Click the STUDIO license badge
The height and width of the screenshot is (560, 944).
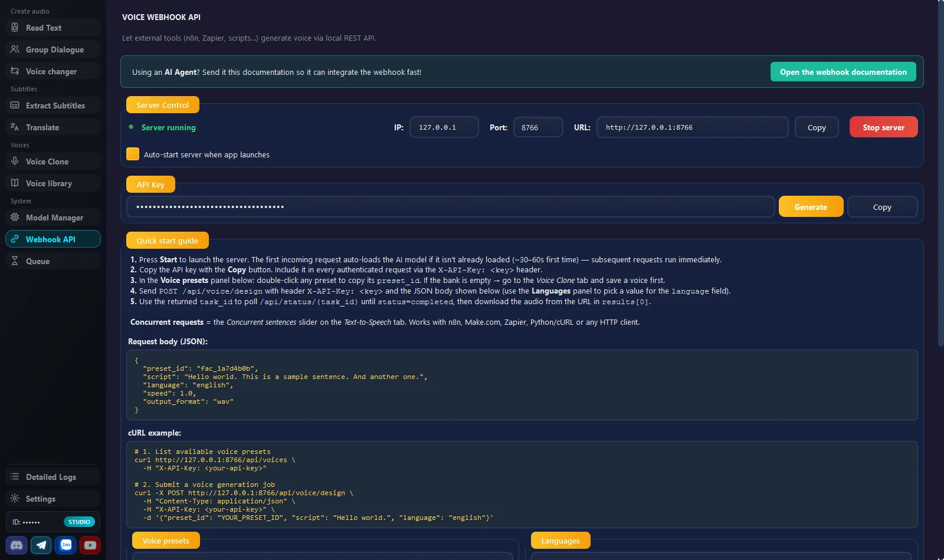[x=79, y=522]
